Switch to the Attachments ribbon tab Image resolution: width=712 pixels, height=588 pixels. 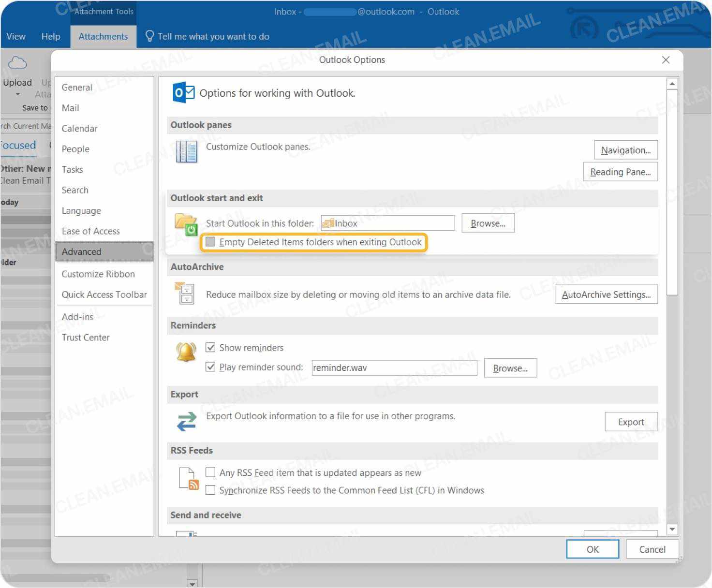(103, 36)
